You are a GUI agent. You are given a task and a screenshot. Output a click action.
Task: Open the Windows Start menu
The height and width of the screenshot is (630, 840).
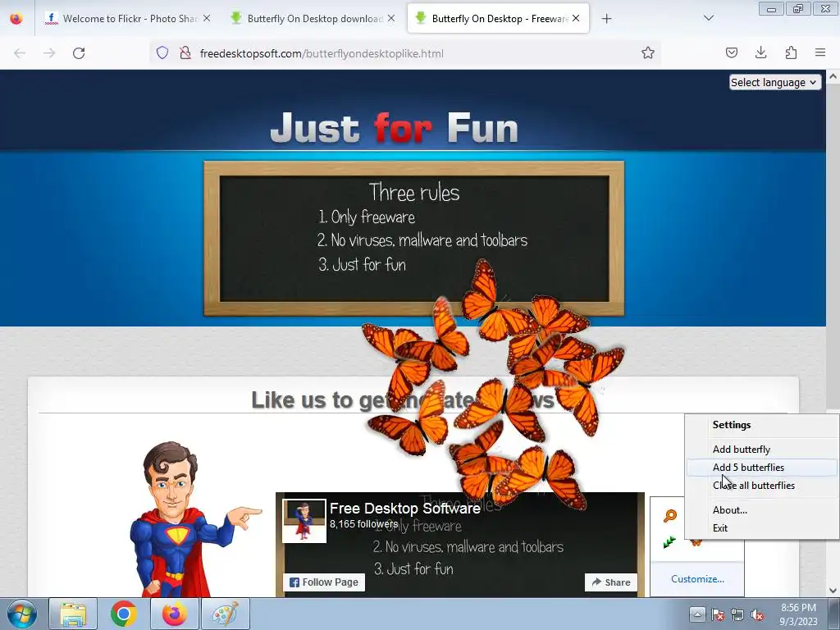[x=22, y=614]
